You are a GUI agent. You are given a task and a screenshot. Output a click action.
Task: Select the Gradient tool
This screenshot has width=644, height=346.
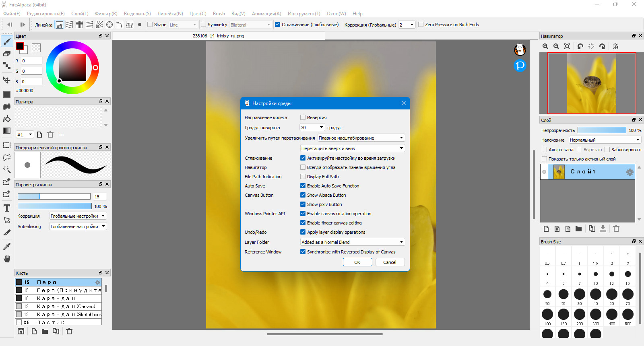coord(7,131)
